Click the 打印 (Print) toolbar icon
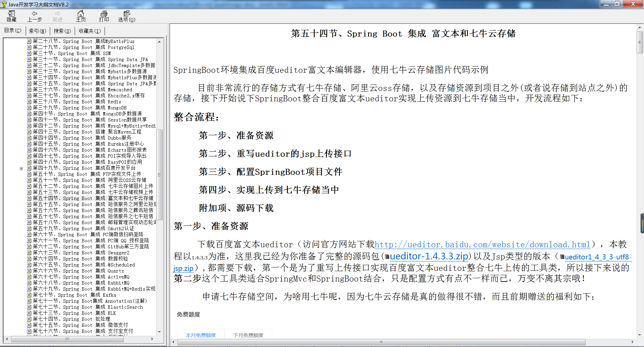 point(104,16)
